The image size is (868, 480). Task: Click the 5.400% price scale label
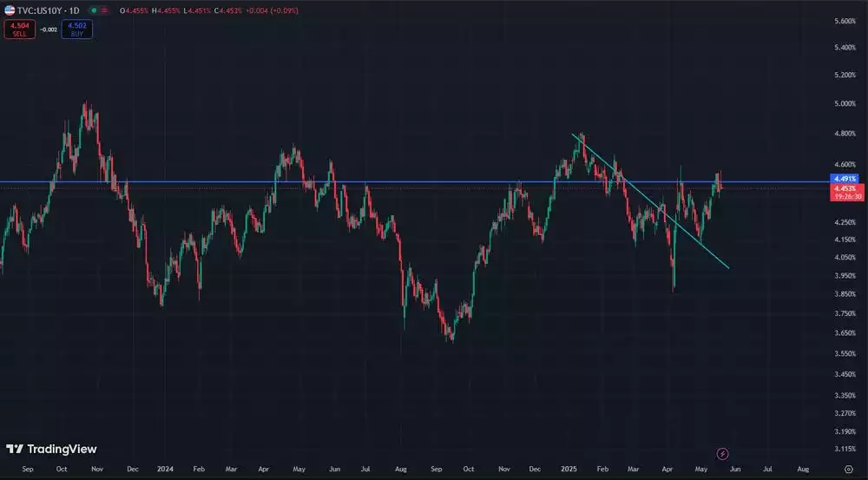845,48
